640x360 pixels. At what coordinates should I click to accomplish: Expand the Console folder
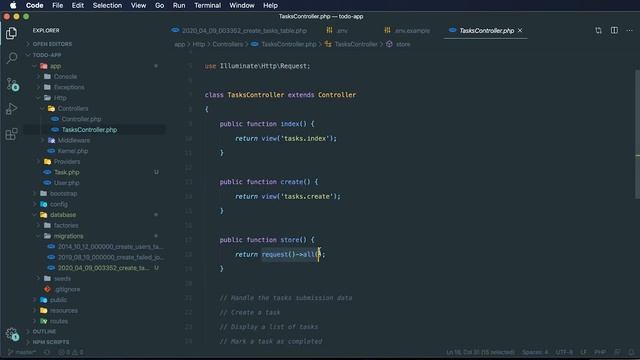tap(65, 76)
